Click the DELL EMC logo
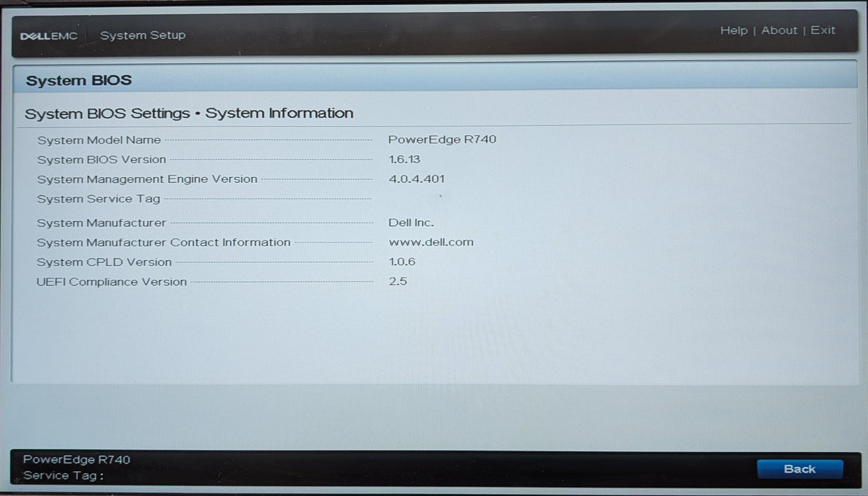Screen dimensions: 868x496 [49, 35]
